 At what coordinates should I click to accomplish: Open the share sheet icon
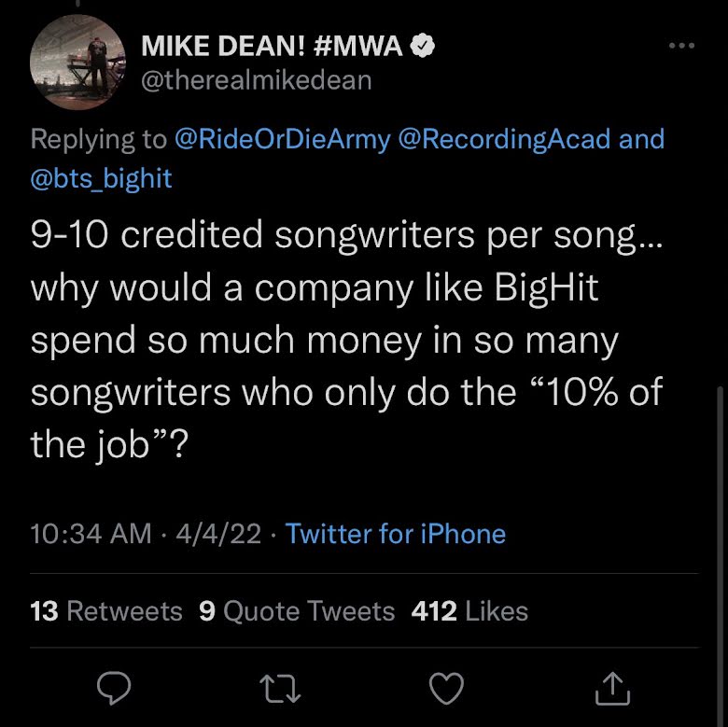pos(612,689)
